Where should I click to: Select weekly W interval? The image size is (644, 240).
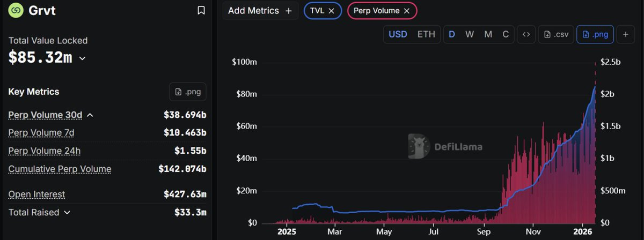(470, 34)
